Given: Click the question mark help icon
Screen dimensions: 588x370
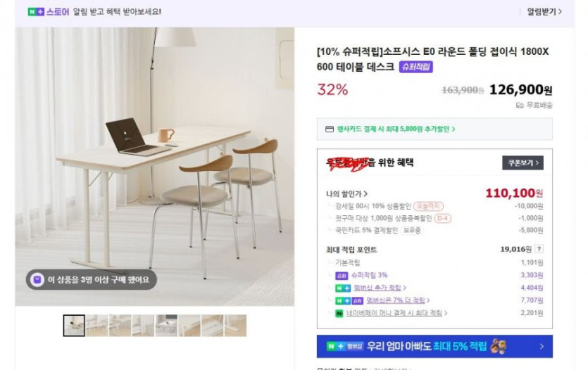Looking at the screenshot, I should pos(539,249).
